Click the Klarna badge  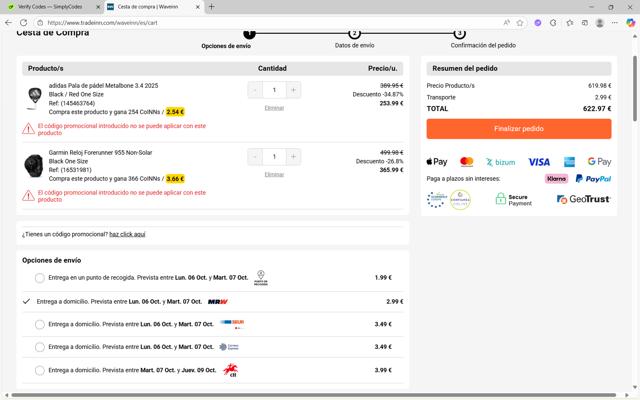point(556,179)
